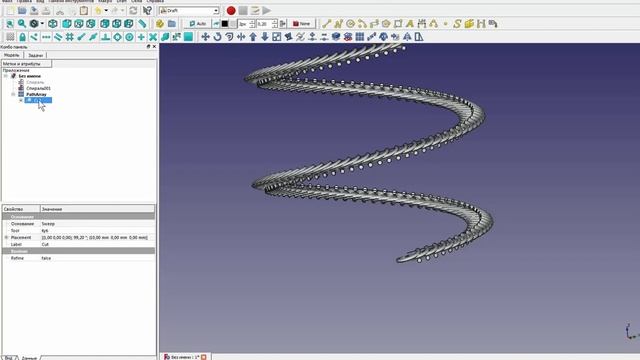Expand the Placement property row
The image size is (640, 360).
[x=6, y=237]
